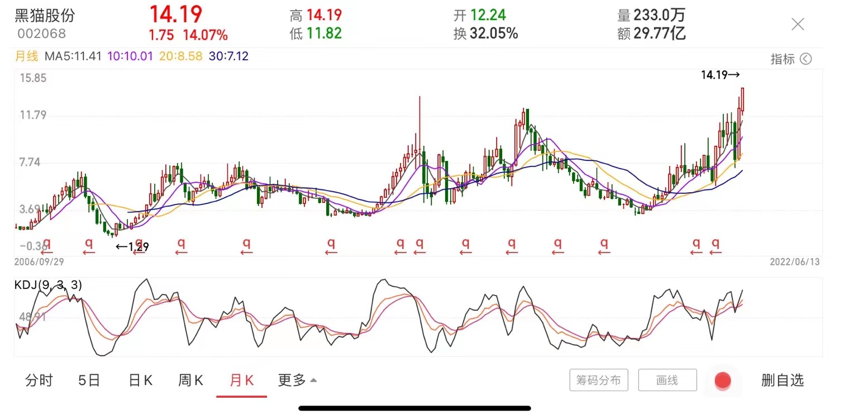Remove stock via 删自选
The width and height of the screenshot is (868, 419).
pos(782,380)
